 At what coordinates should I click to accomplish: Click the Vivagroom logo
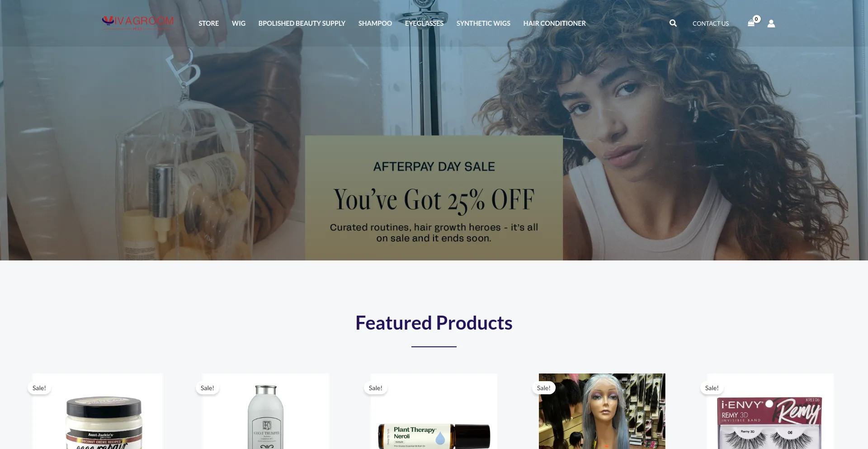pyautogui.click(x=138, y=23)
